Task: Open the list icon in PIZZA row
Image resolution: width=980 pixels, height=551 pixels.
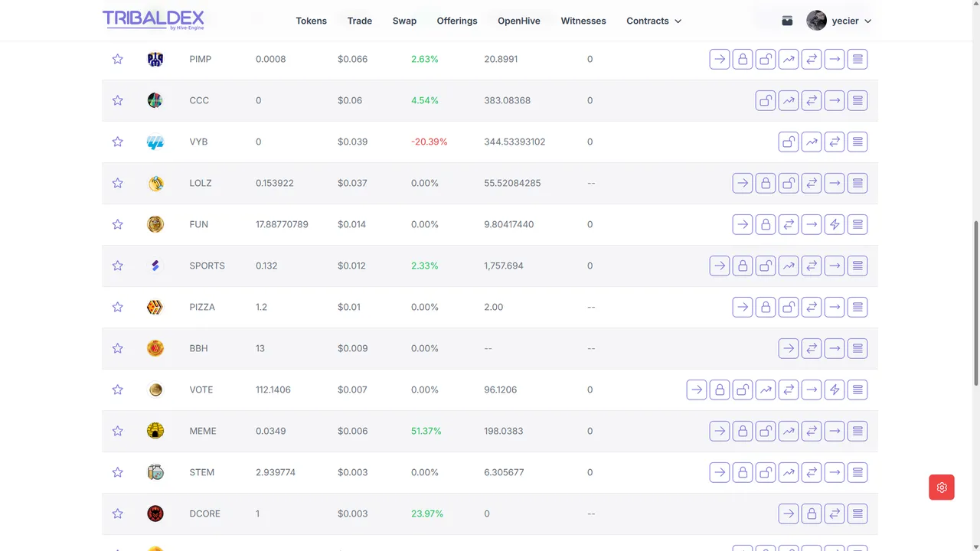Action: click(857, 307)
